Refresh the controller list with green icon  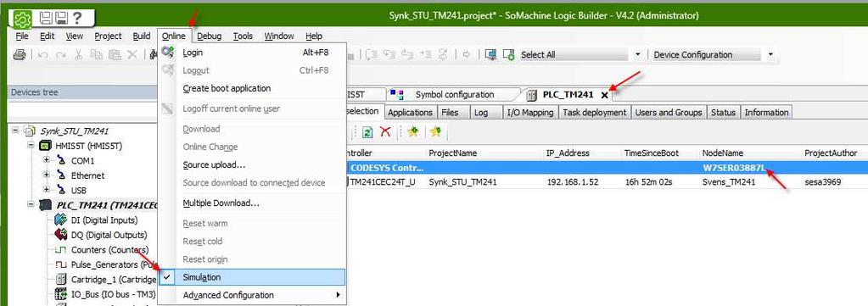[x=367, y=131]
